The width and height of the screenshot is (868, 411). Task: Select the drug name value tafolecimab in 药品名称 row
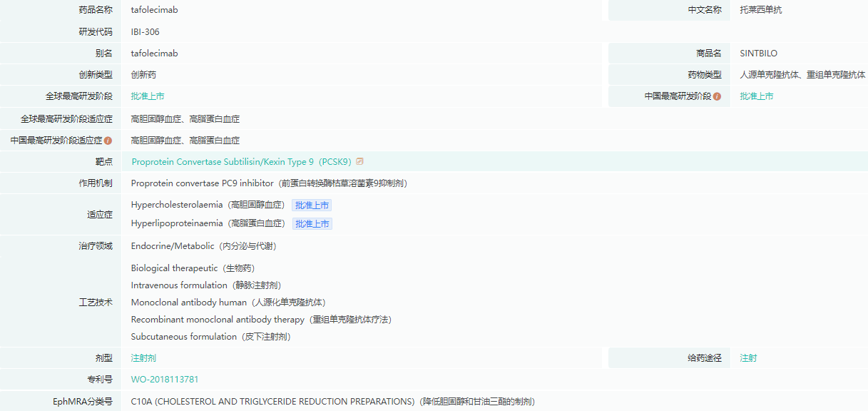click(154, 10)
